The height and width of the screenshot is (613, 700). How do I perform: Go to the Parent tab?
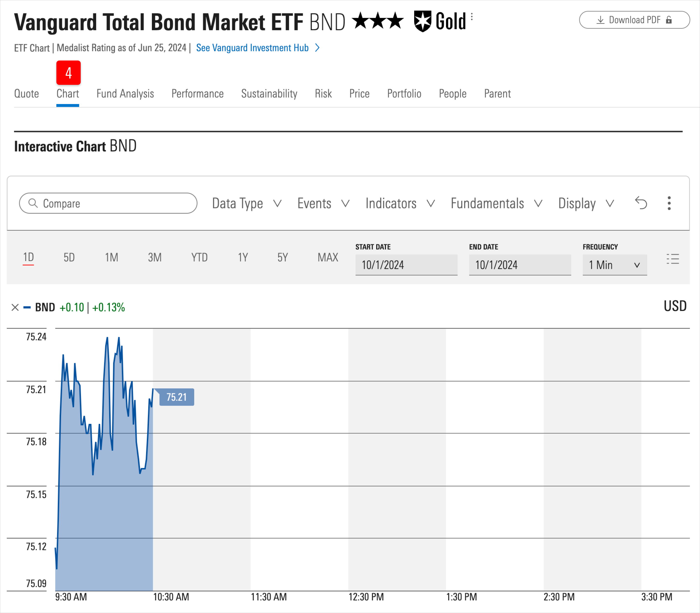pos(498,93)
